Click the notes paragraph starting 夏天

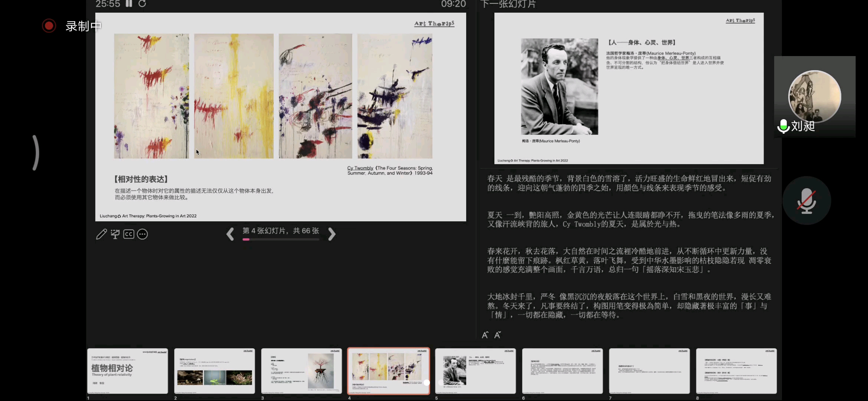point(631,219)
